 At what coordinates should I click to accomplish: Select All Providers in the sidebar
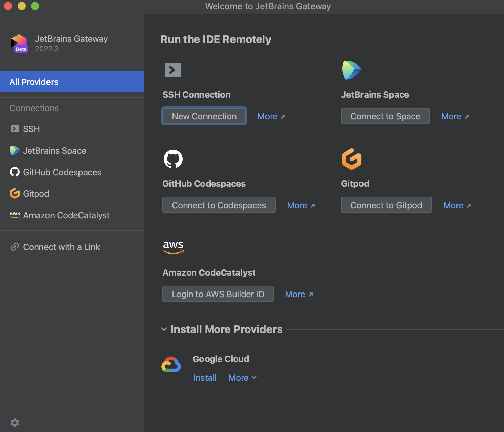pos(34,82)
